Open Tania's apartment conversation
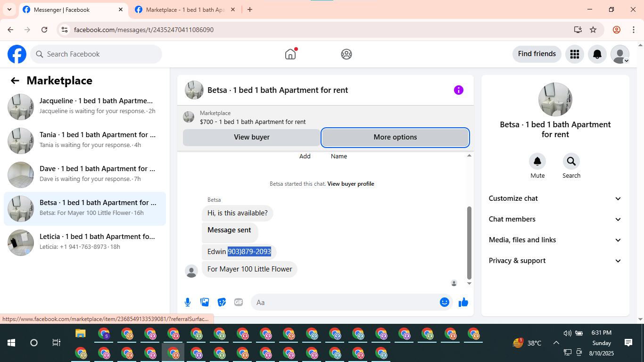 coord(85,141)
